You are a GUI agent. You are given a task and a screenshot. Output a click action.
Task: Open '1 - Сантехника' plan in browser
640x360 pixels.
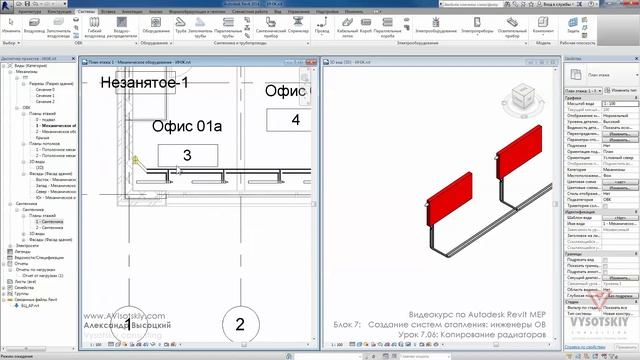(x=49, y=222)
